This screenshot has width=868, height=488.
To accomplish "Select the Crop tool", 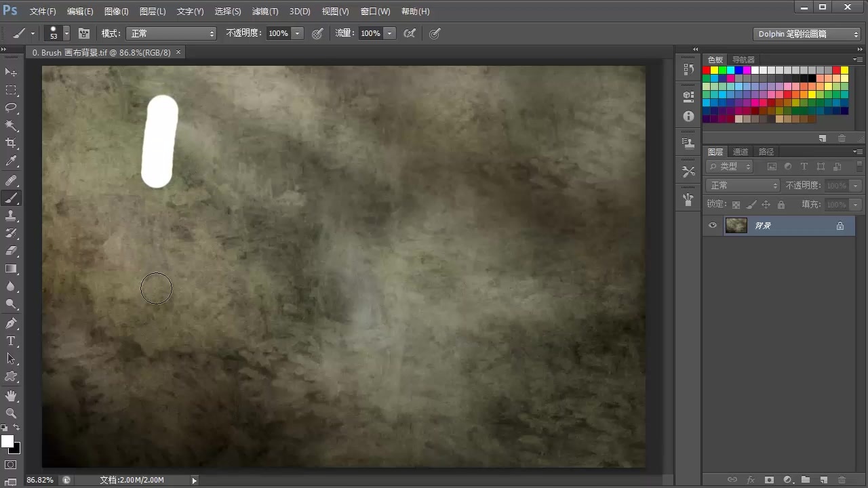I will [12, 144].
